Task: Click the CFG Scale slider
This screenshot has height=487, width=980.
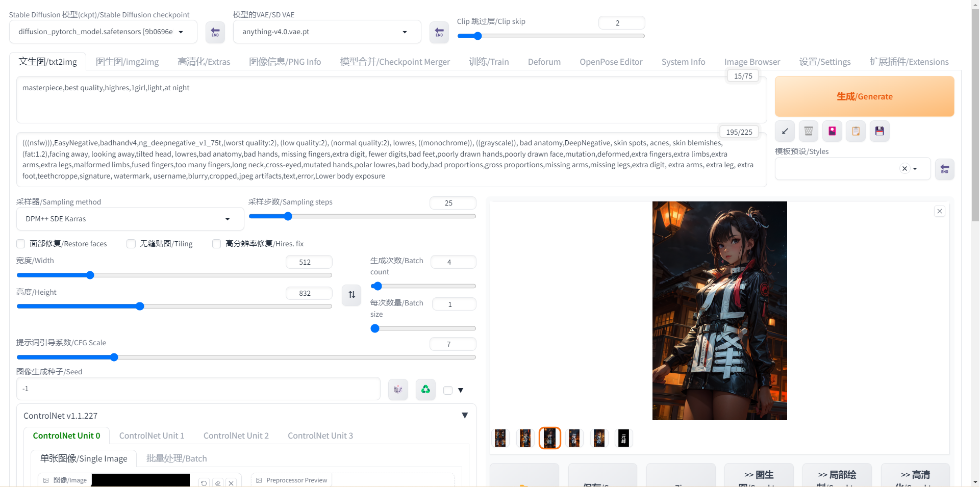Action: tap(246, 357)
